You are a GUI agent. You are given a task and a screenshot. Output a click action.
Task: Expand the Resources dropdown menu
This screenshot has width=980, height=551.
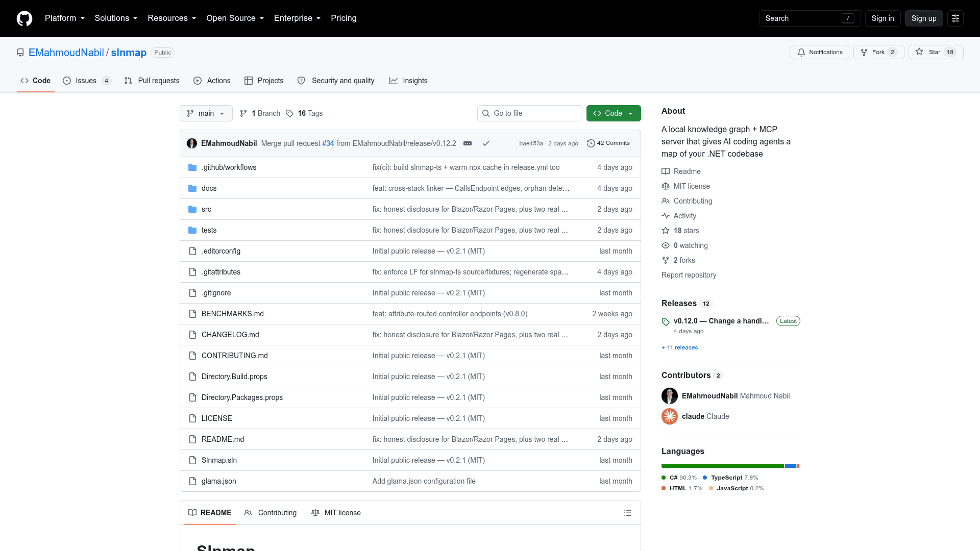[x=172, y=18]
